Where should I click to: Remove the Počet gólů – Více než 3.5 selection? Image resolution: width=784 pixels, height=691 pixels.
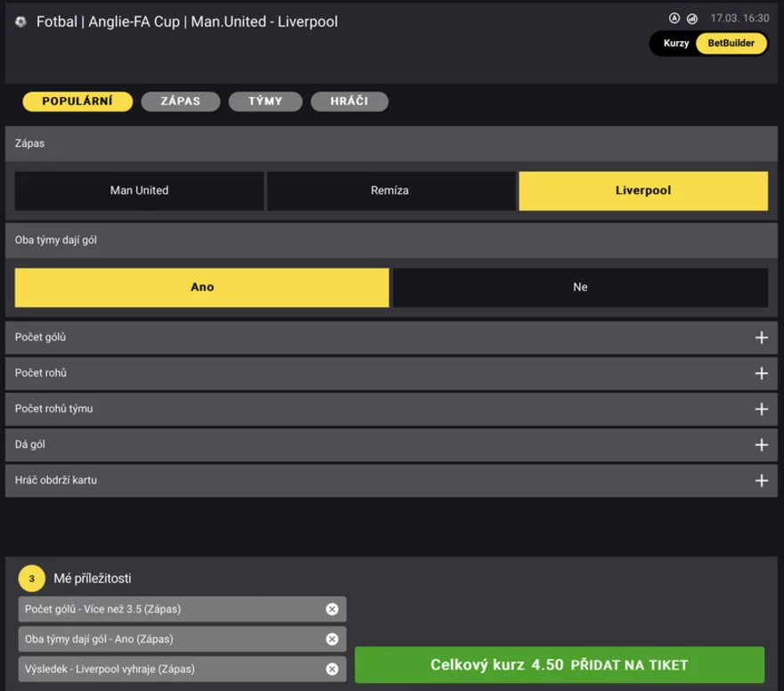pyautogui.click(x=332, y=609)
